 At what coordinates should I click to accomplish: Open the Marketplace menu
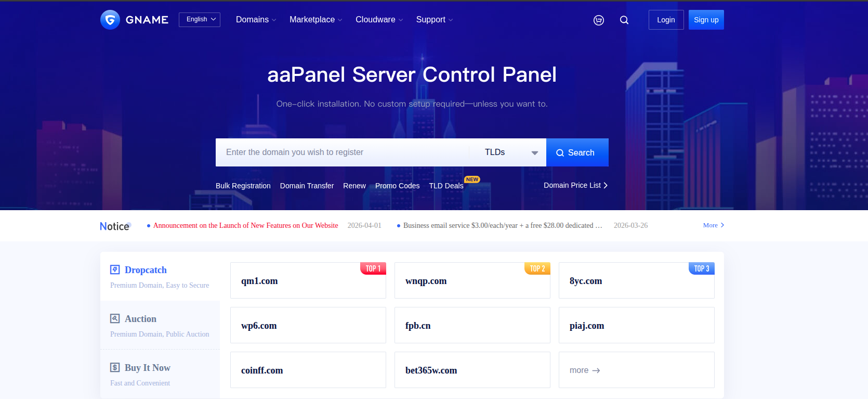pyautogui.click(x=315, y=20)
